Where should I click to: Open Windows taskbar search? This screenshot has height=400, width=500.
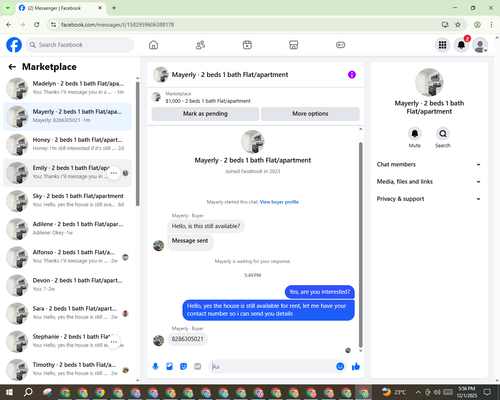28,392
